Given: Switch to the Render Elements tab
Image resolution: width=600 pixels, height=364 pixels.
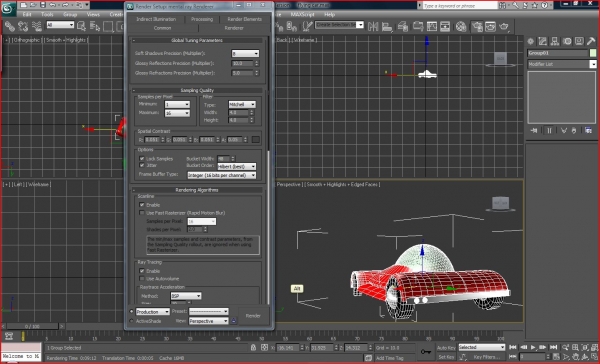Looking at the screenshot, I should click(245, 19).
